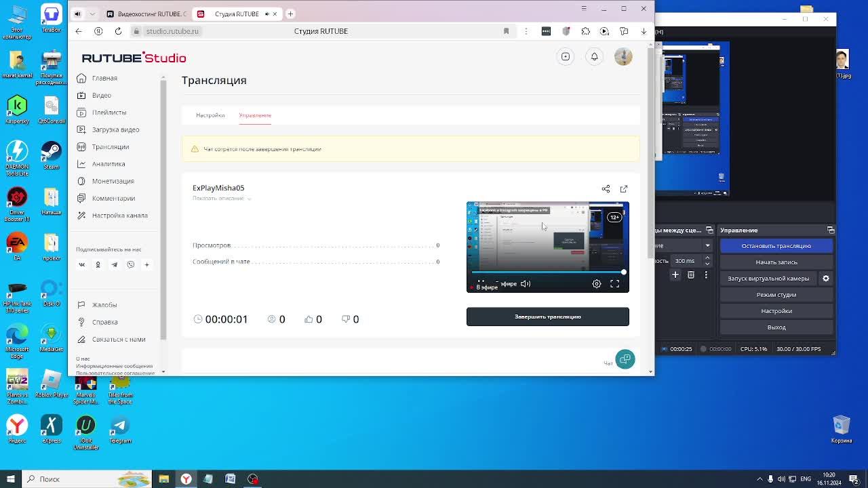Open the Главная page in sidebar
The image size is (868, 488).
(x=104, y=78)
